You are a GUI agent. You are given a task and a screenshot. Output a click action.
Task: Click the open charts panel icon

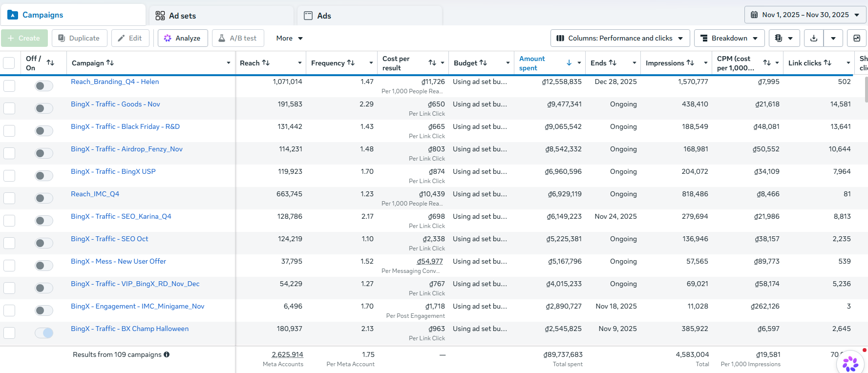(857, 38)
